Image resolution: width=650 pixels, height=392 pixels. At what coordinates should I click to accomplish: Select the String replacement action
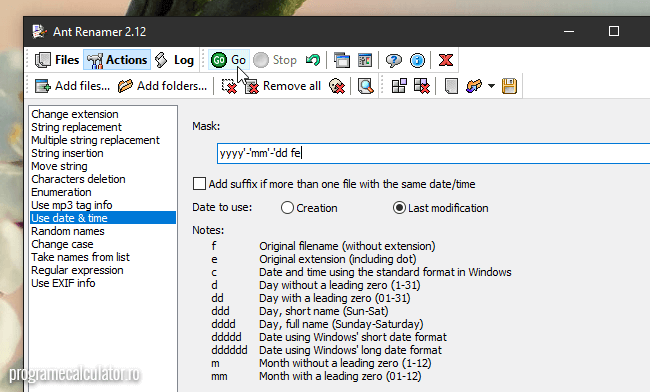click(103, 127)
